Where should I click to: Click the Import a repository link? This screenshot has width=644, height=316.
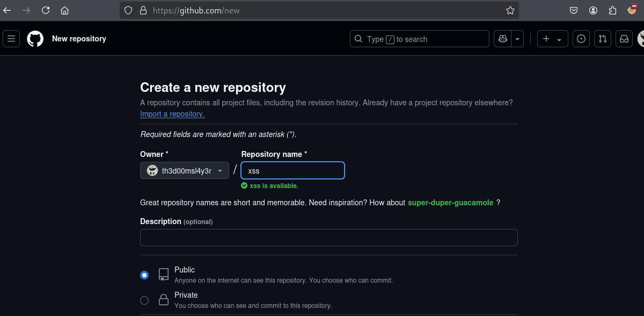pos(172,114)
